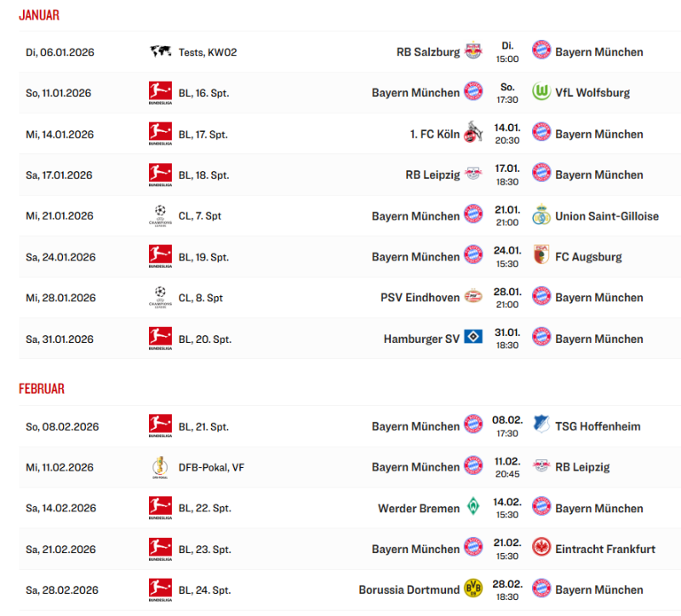The height and width of the screenshot is (616, 681).
Task: Click the RB Salzburg club crest
Action: (473, 52)
